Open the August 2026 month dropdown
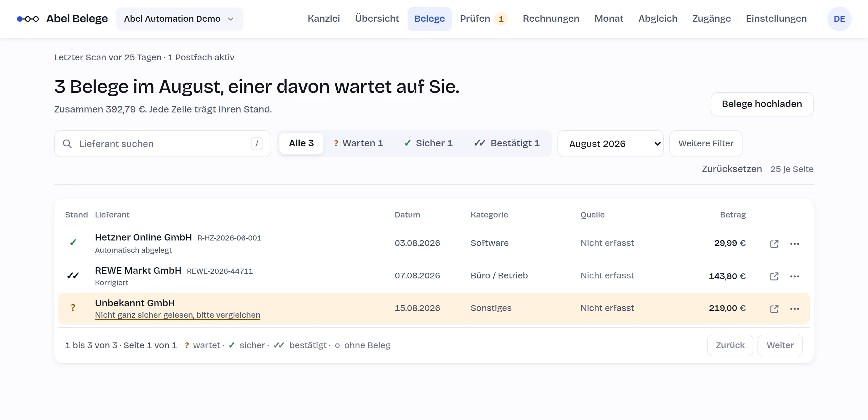 tap(610, 144)
